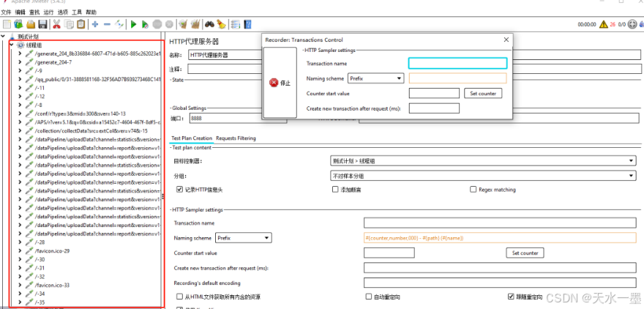Open the 选项 menu
644x309 pixels.
[63, 12]
